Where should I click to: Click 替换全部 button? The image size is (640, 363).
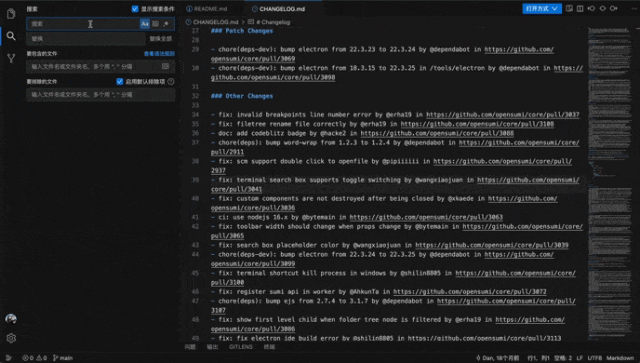pos(161,38)
